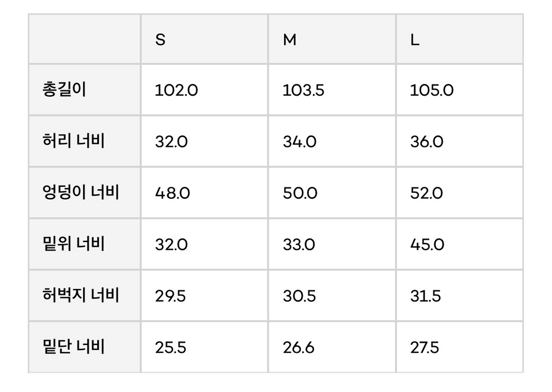Image resolution: width=552 pixels, height=392 pixels.
Task: Select the 허벅지 너비 row label
Action: pos(81,295)
